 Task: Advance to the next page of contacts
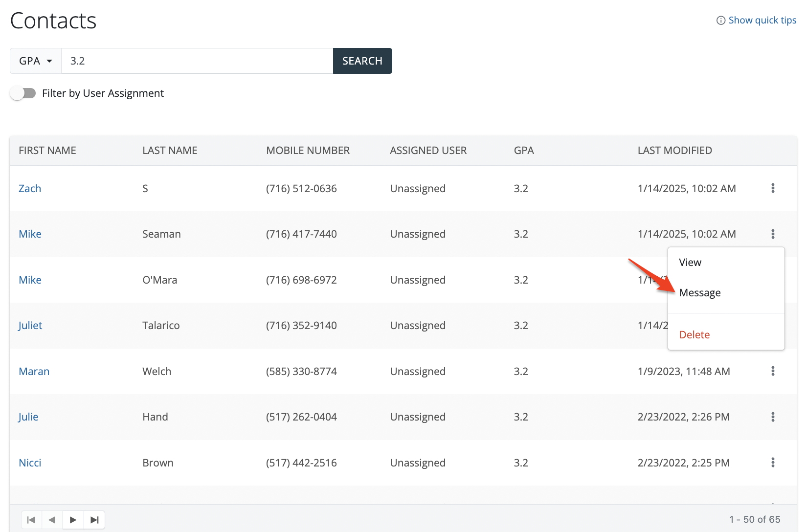(x=73, y=520)
